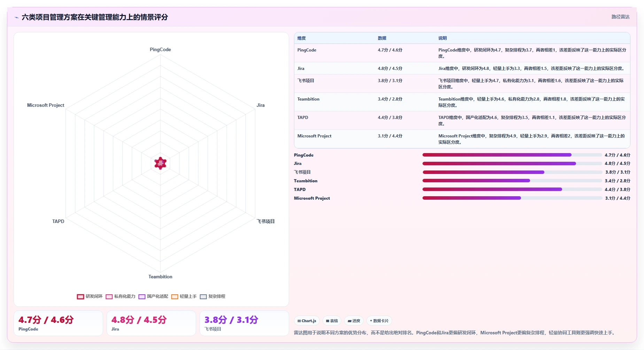
Task: Click the Jira progress bar
Action: 512,164
